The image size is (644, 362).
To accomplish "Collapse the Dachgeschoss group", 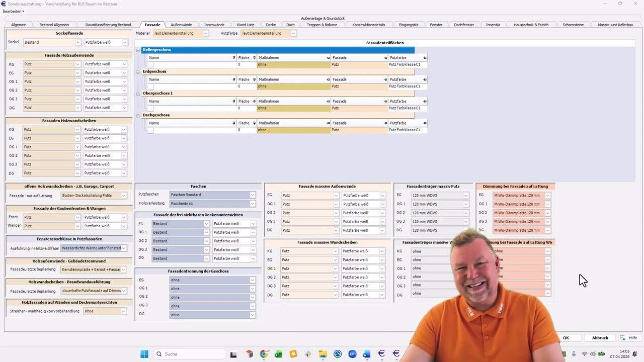I will [x=138, y=116].
